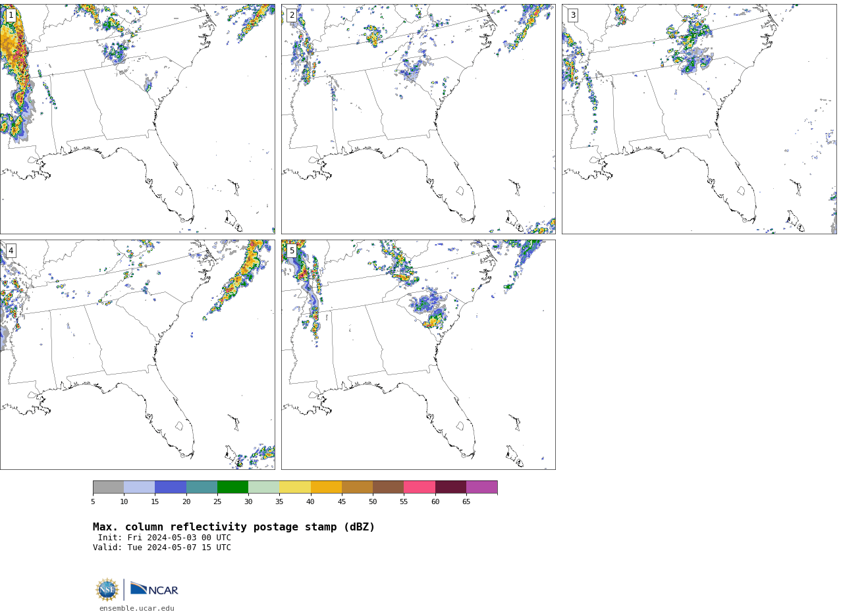Click colorbar tick label 65

[466, 502]
